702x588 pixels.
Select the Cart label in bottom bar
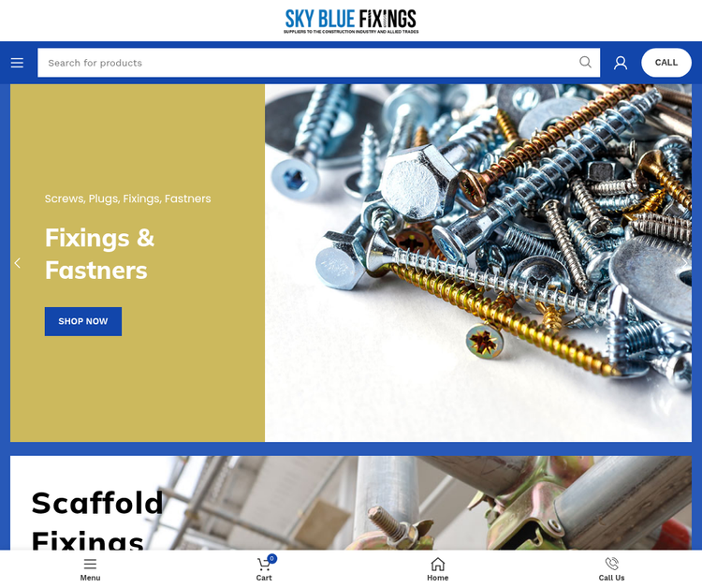264,578
